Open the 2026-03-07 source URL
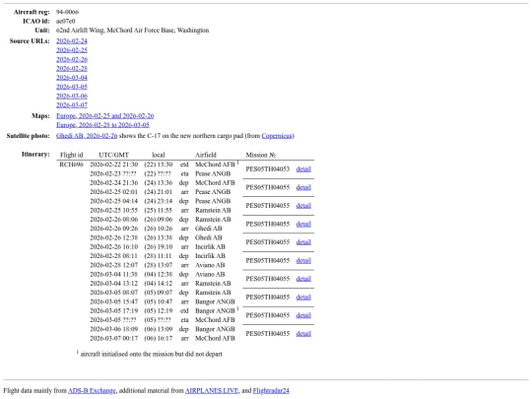Screen dimensions: 532x399 pyautogui.click(x=72, y=105)
